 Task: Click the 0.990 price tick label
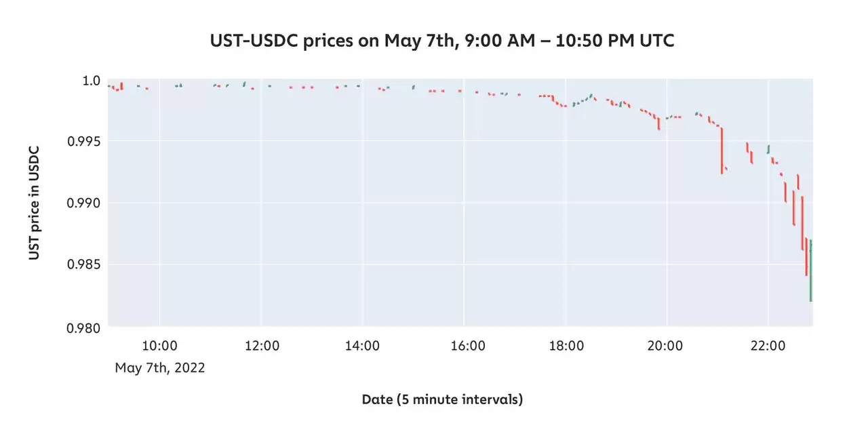coord(83,203)
